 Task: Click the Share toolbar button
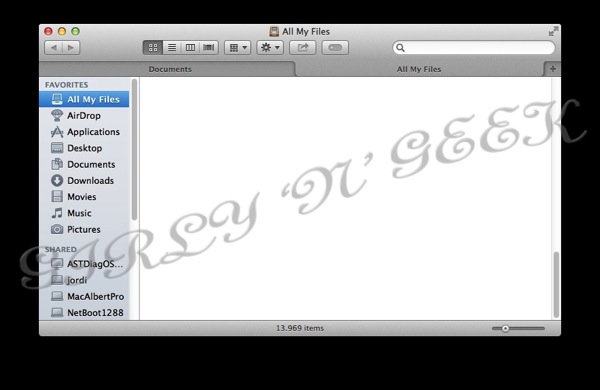[x=303, y=47]
